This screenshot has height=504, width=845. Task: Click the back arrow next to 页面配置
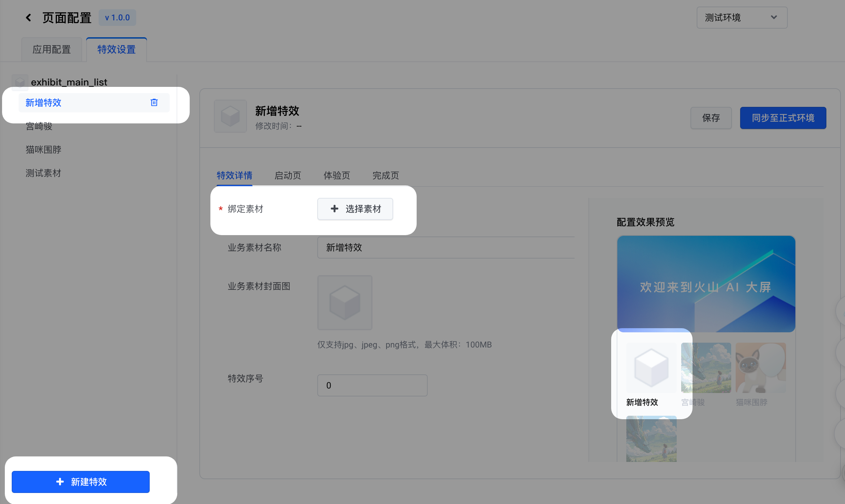(x=29, y=18)
